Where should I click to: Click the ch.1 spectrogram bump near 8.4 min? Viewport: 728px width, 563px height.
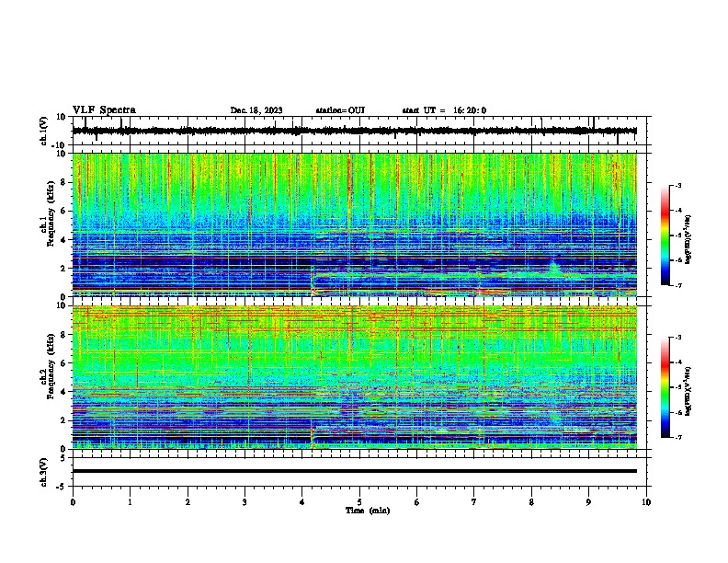(x=553, y=267)
